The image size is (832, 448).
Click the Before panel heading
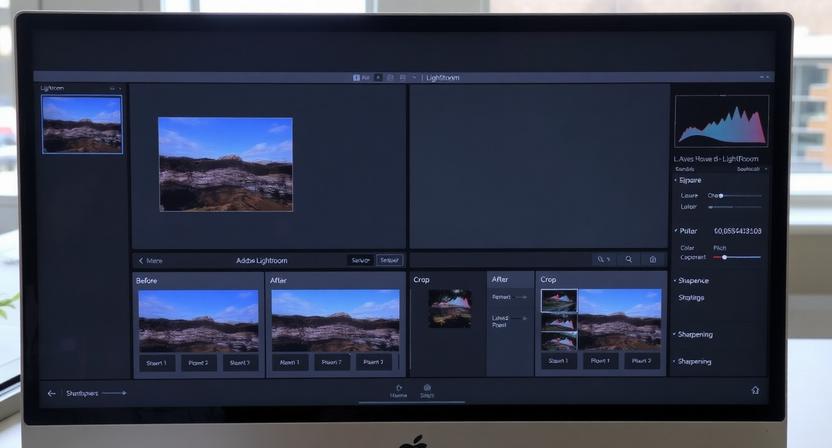tap(146, 281)
